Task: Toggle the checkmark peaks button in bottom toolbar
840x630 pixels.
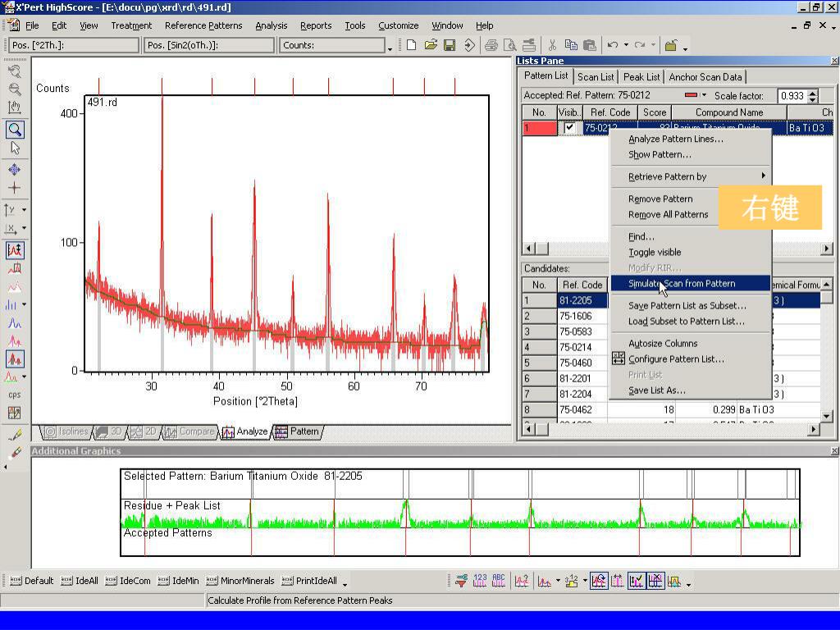Action: (x=637, y=581)
